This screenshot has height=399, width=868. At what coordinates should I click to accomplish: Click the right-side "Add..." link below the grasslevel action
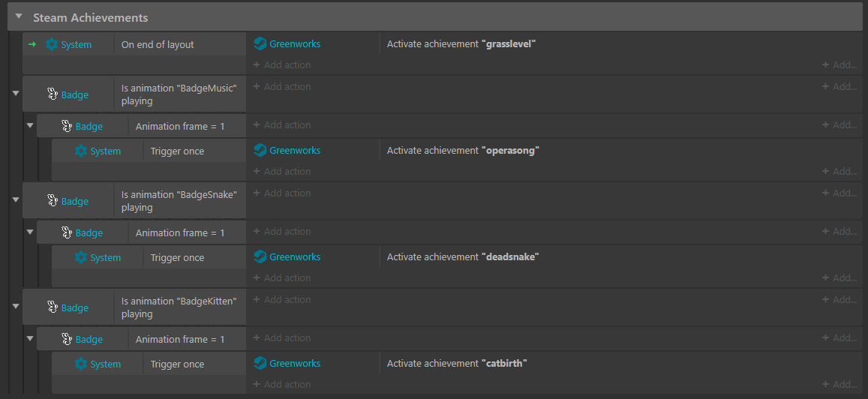[839, 64]
